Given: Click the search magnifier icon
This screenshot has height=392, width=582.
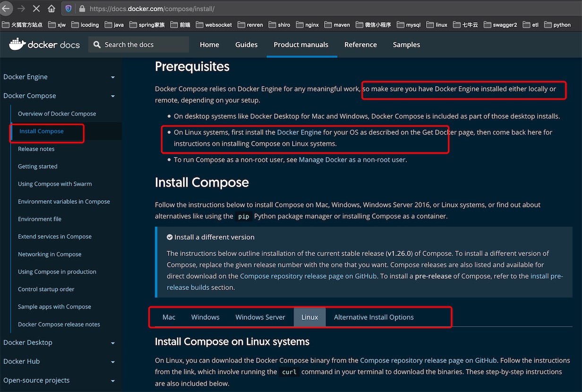Looking at the screenshot, I should click(97, 44).
